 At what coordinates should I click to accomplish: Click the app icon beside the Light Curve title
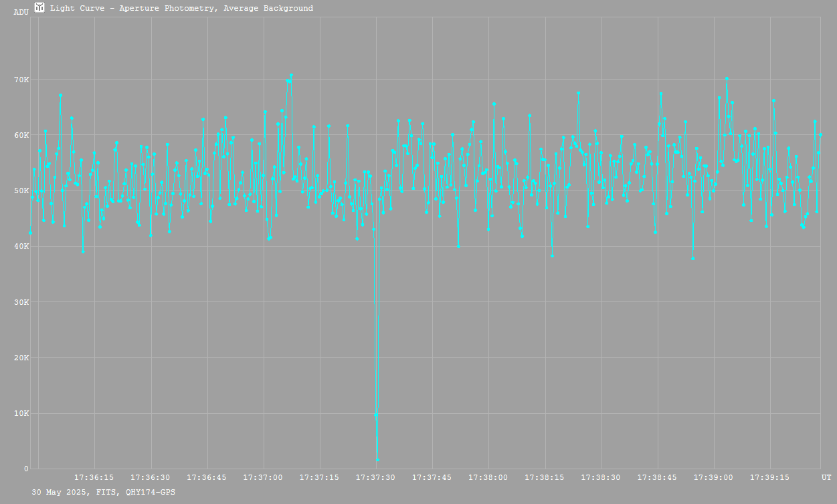39,8
